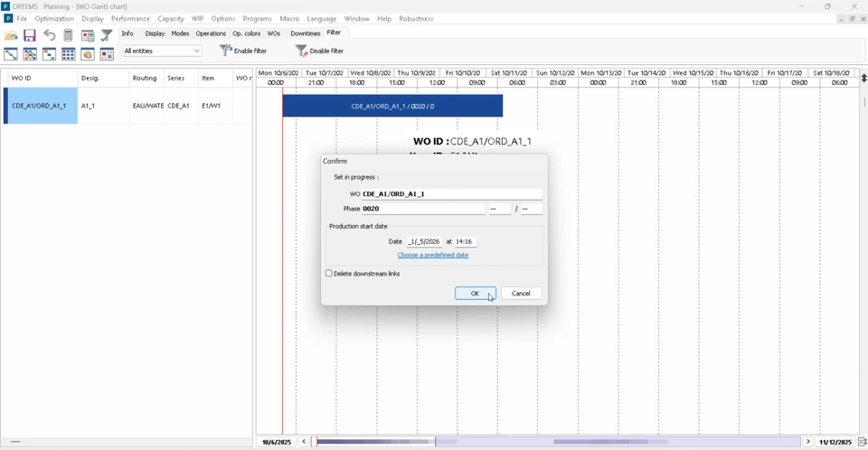Click the horizontal timeline overview slider
The image size is (868, 450).
tap(556, 442)
